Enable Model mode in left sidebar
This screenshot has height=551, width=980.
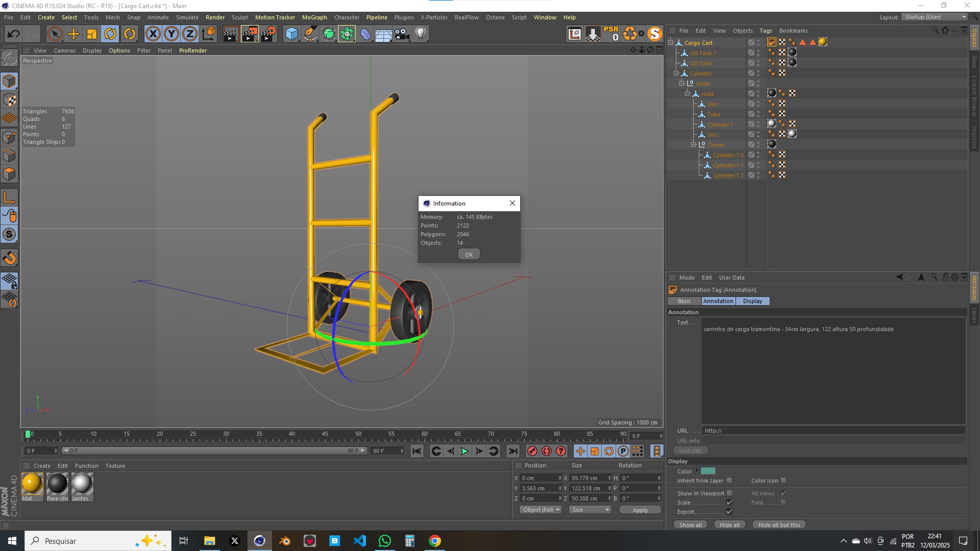coord(9,82)
